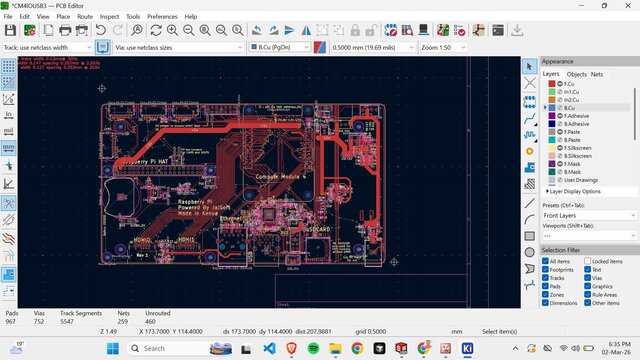Switch units to inches

coord(9,115)
